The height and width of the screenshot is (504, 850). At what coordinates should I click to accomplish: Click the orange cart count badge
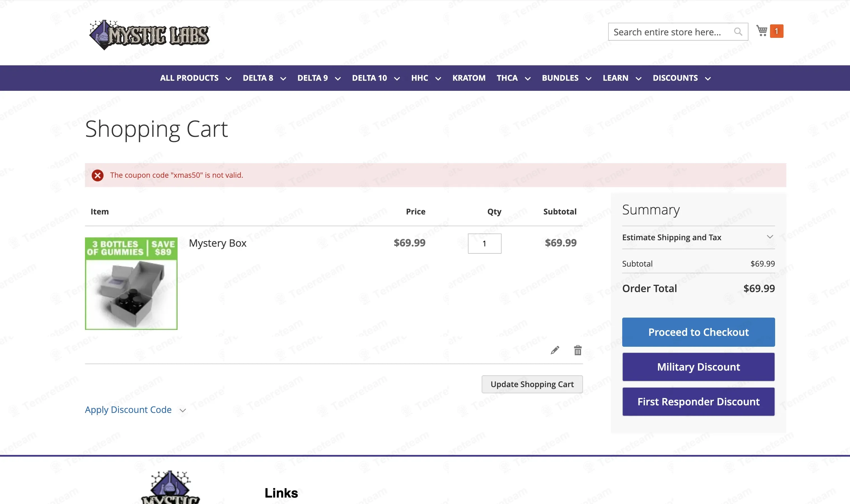coord(777,31)
